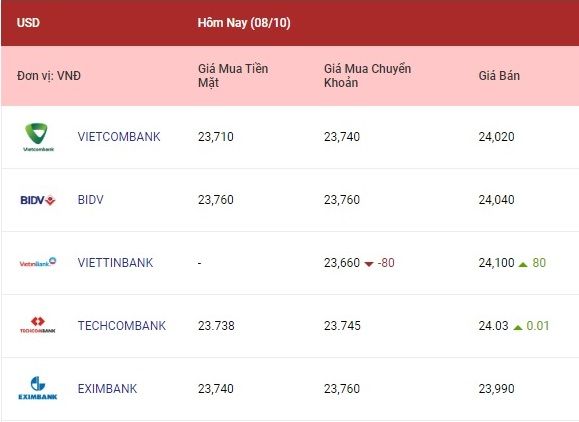The width and height of the screenshot is (579, 422).
Task: Click the Giá Bán column header
Action: 499,76
